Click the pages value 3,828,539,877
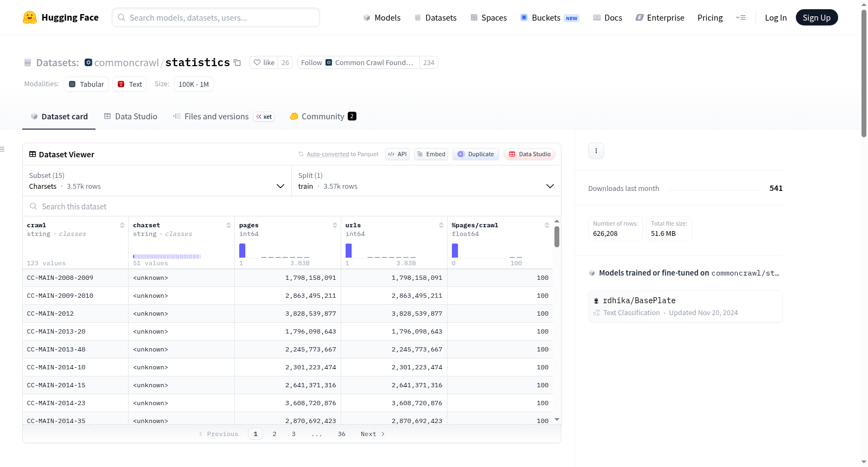Image resolution: width=868 pixels, height=467 pixels. coord(311,314)
